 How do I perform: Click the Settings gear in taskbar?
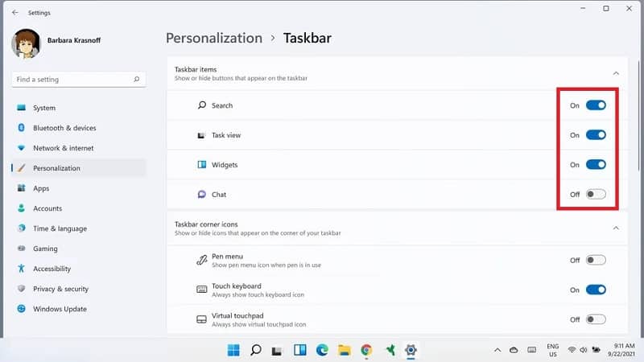coord(411,350)
